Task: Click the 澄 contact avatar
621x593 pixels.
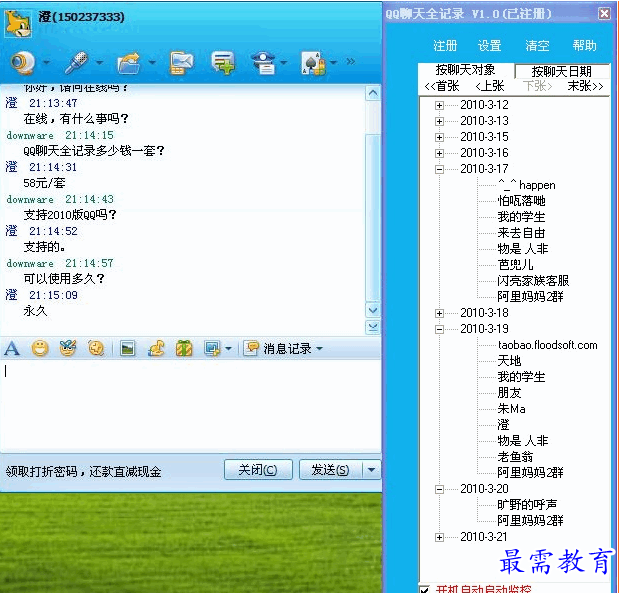Action: pyautogui.click(x=18, y=24)
